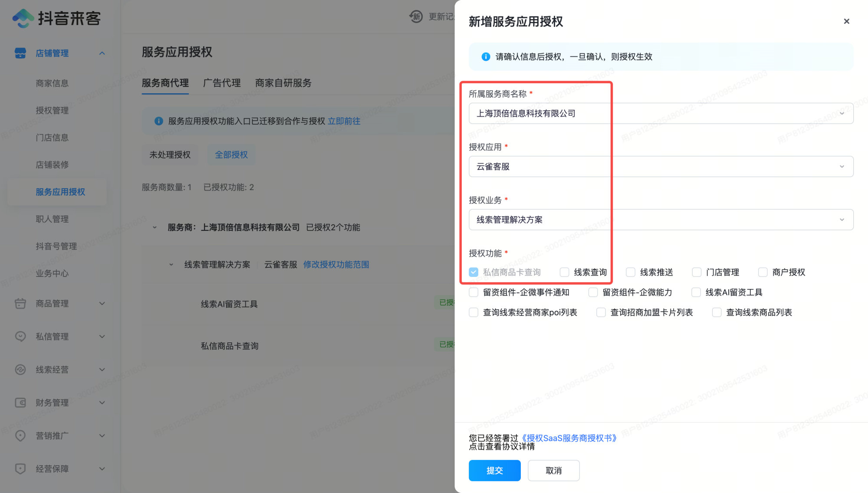The width and height of the screenshot is (868, 493).
Task: Open the 所属服务商名称 dropdown
Action: tap(661, 113)
